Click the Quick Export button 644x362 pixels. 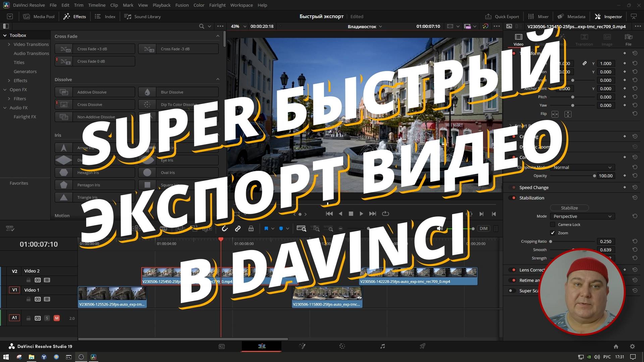[502, 16]
